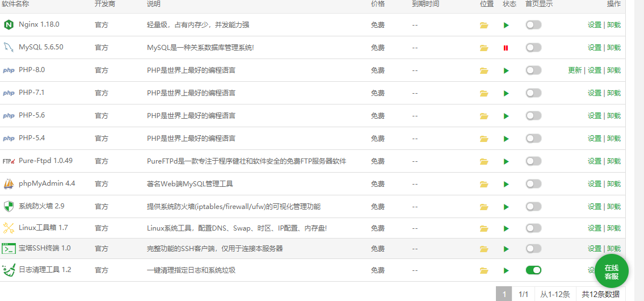The height and width of the screenshot is (301, 644).
Task: Click the Nginx logo icon
Action: point(9,24)
